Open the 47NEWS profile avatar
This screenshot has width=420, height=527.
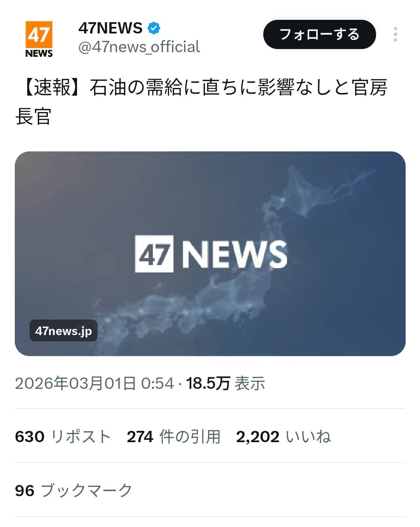pyautogui.click(x=39, y=40)
